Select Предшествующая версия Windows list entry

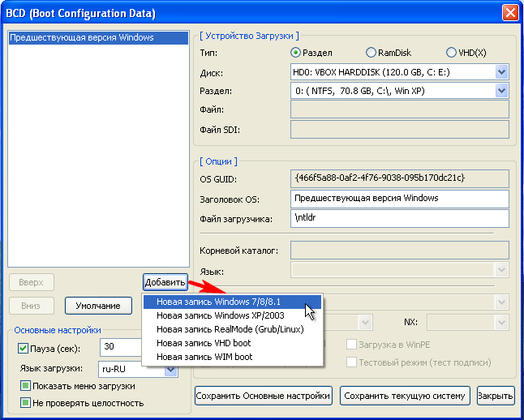[x=81, y=38]
